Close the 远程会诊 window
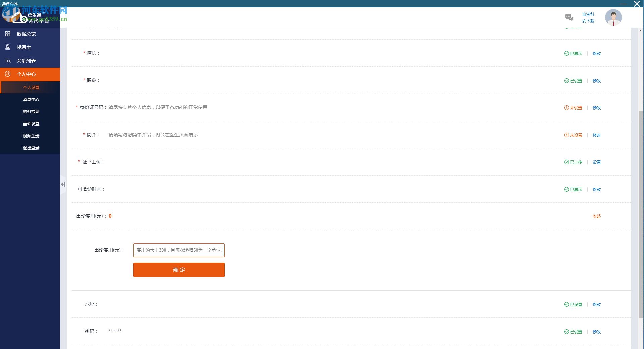644x349 pixels. coord(637,4)
